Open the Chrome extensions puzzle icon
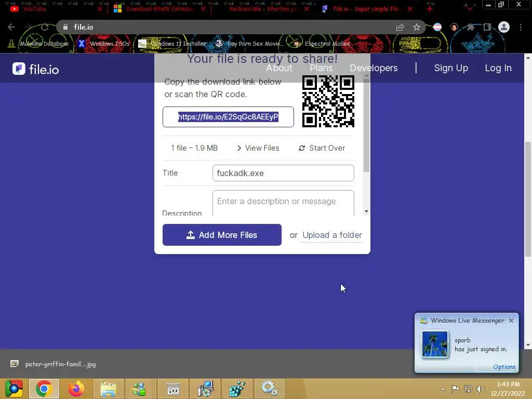Screen dimensions: 532x399 [470, 27]
